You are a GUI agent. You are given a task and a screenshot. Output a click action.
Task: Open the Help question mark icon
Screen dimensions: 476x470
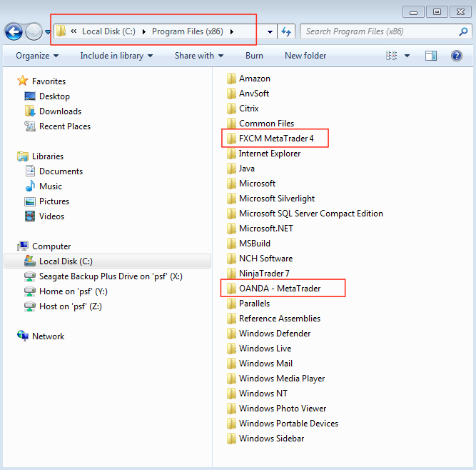(x=456, y=56)
